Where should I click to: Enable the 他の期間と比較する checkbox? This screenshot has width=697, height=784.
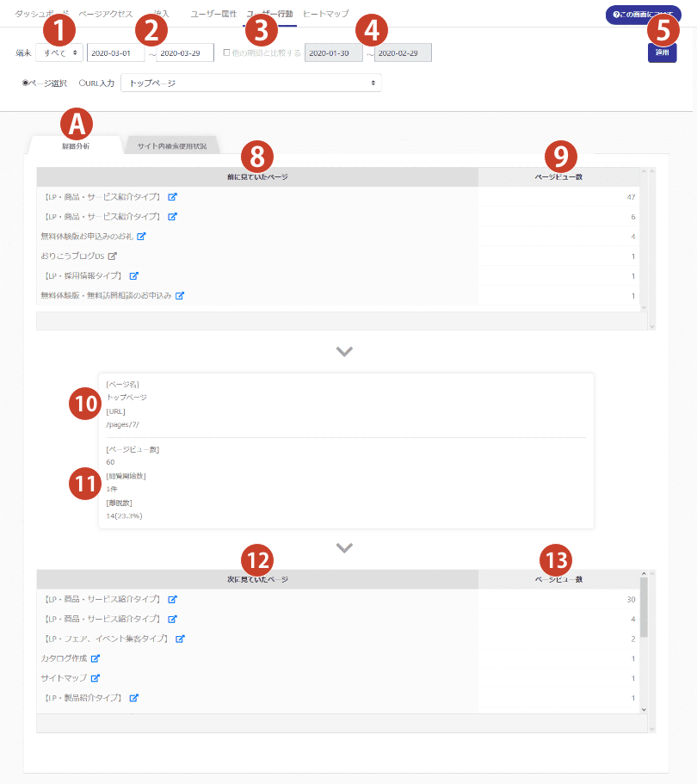pos(226,52)
